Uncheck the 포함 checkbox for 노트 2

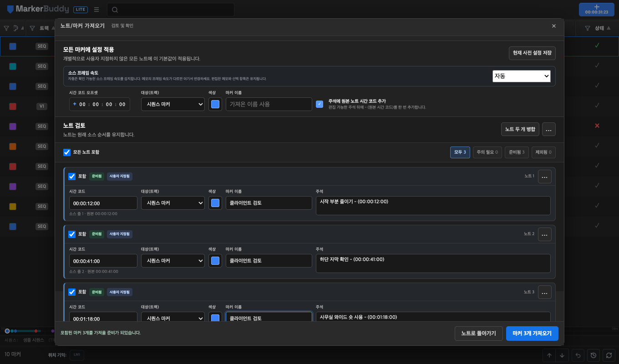click(x=72, y=234)
